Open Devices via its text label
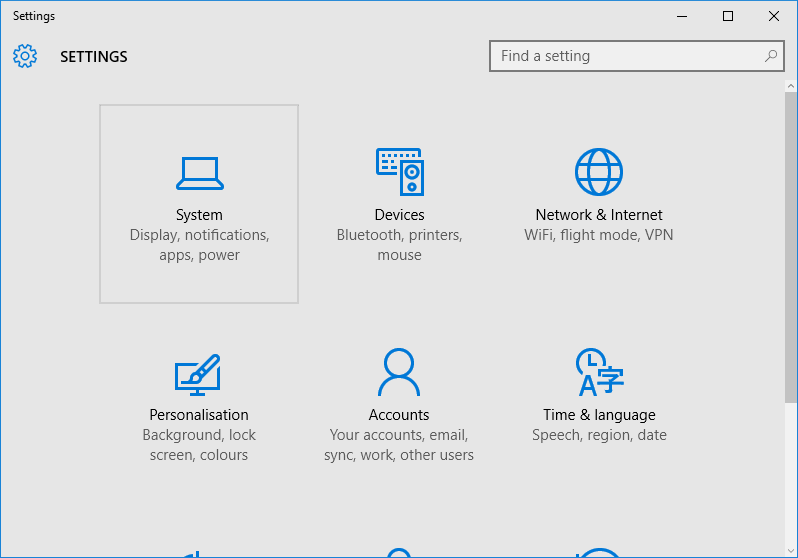 pos(399,215)
